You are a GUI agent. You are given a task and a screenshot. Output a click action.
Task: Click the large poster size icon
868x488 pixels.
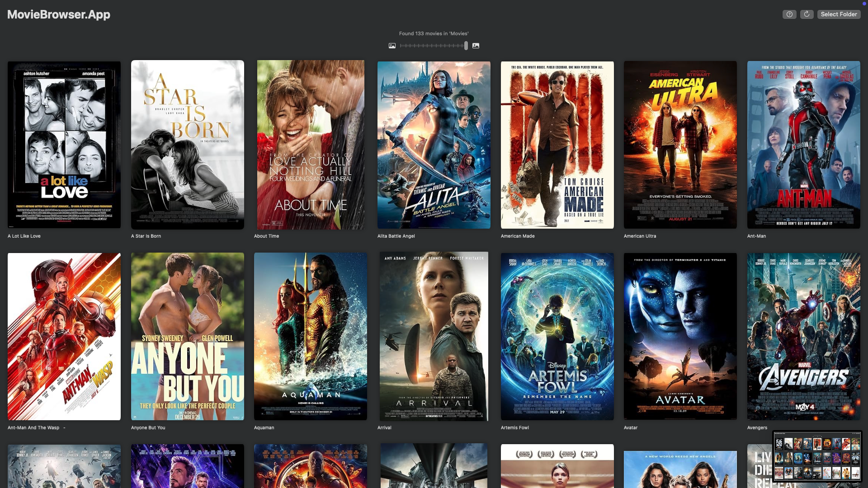click(476, 46)
